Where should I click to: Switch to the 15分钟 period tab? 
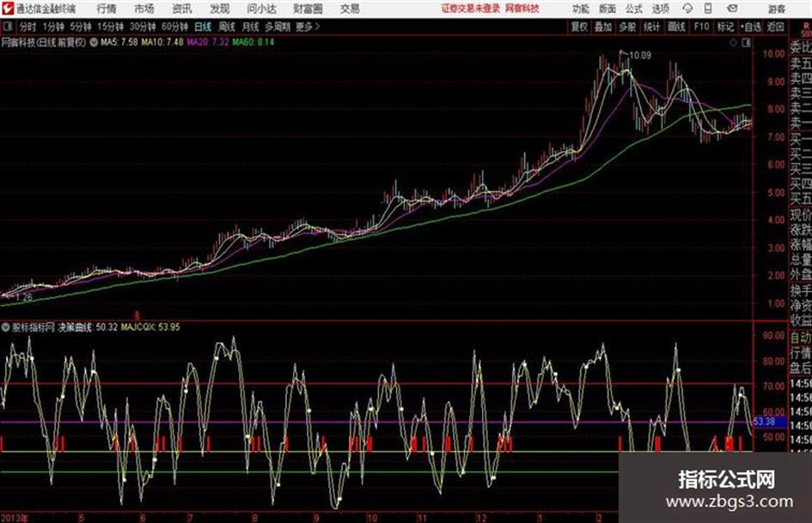[111, 27]
